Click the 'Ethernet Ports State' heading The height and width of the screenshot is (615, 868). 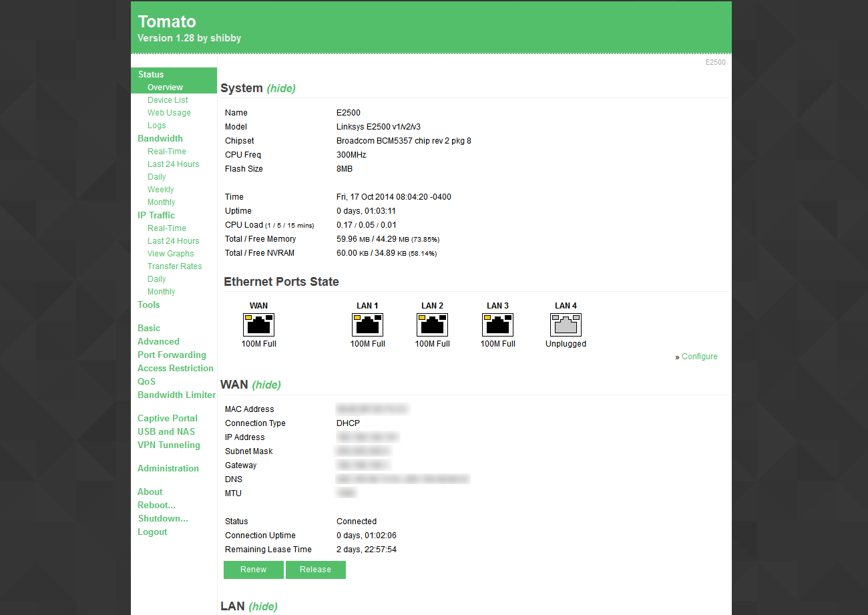[x=281, y=282]
